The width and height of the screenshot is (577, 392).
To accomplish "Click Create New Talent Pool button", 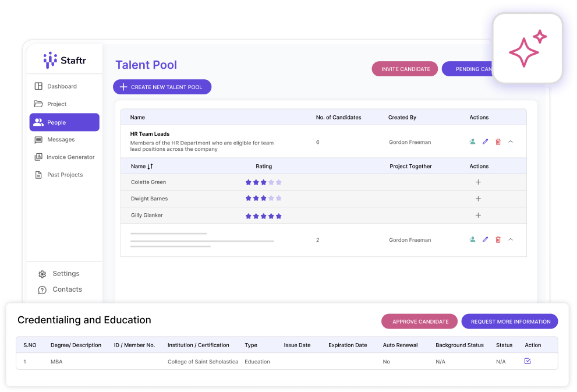I will 162,87.
